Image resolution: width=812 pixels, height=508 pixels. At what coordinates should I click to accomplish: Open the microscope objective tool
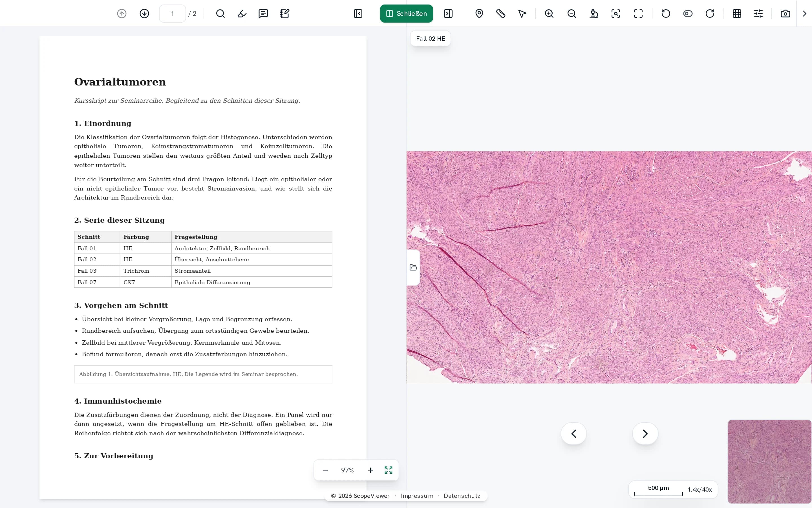(594, 14)
